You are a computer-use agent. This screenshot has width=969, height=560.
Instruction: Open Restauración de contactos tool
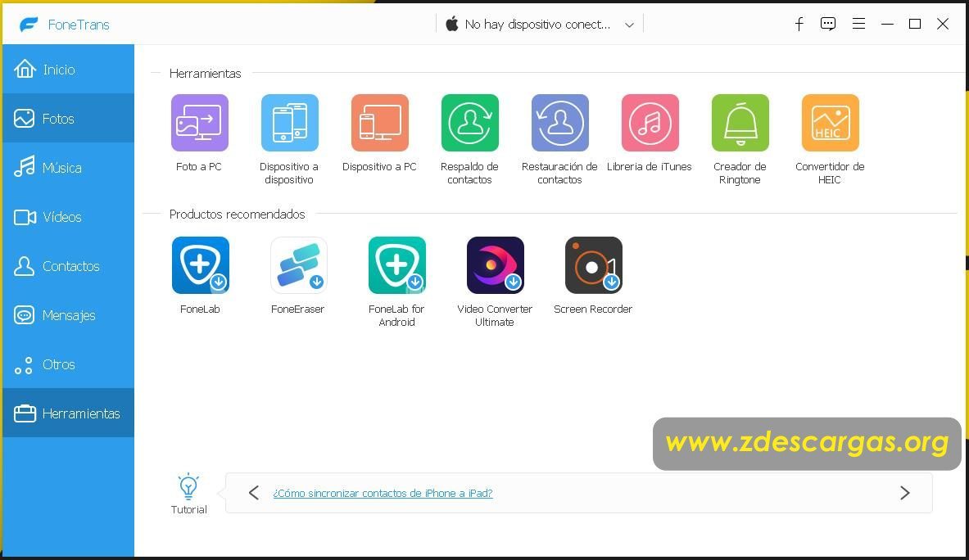pyautogui.click(x=560, y=123)
